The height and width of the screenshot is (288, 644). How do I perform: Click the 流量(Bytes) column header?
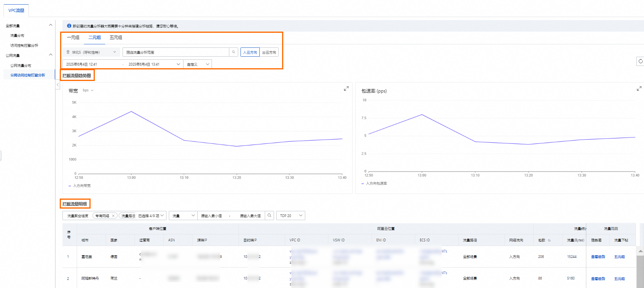coord(575,240)
